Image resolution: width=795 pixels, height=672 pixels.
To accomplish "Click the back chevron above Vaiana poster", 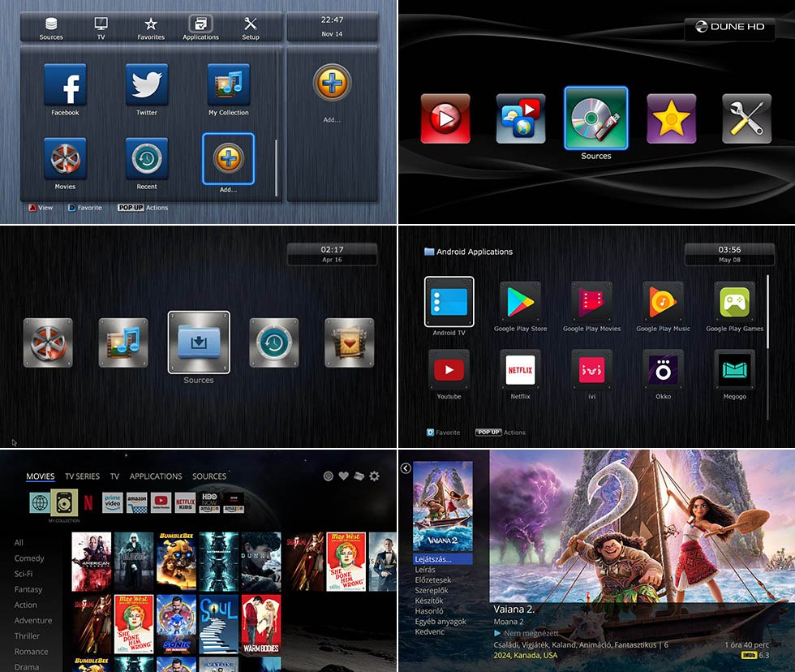I will pyautogui.click(x=406, y=468).
